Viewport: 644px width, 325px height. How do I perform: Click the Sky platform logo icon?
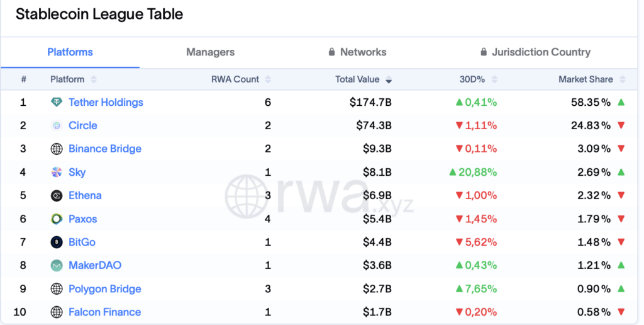coord(57,172)
